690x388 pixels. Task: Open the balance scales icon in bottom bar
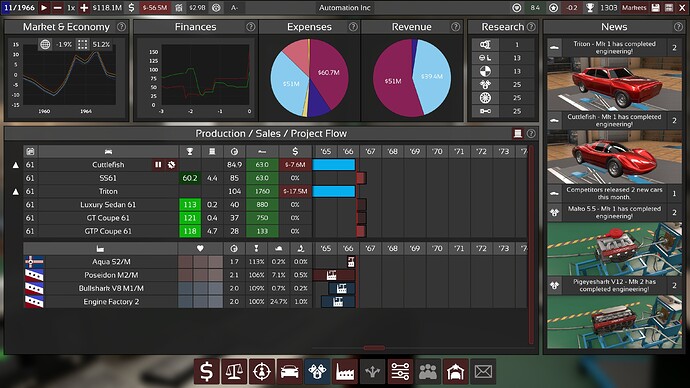pos(234,372)
